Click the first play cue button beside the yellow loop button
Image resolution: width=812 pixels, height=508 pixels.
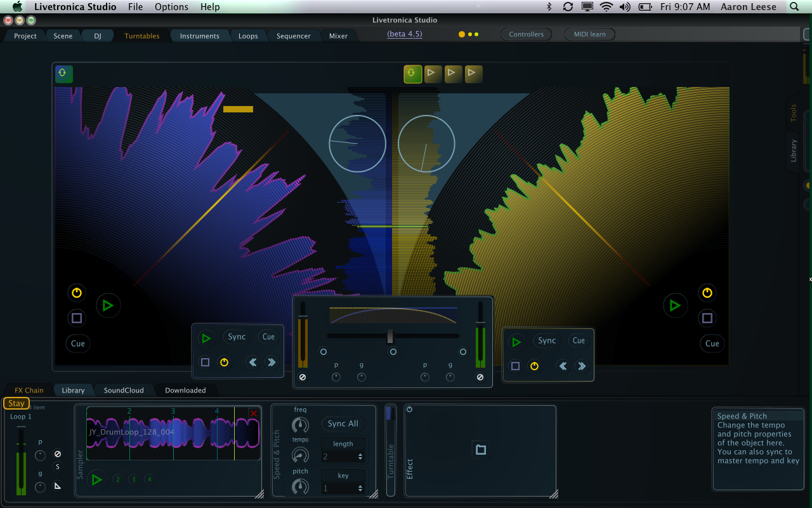433,74
